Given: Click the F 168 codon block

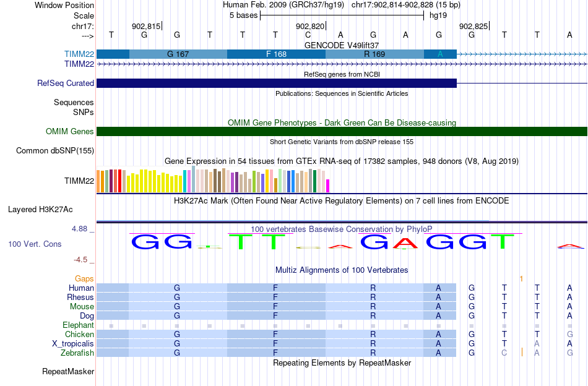Looking at the screenshot, I should 276,54.
